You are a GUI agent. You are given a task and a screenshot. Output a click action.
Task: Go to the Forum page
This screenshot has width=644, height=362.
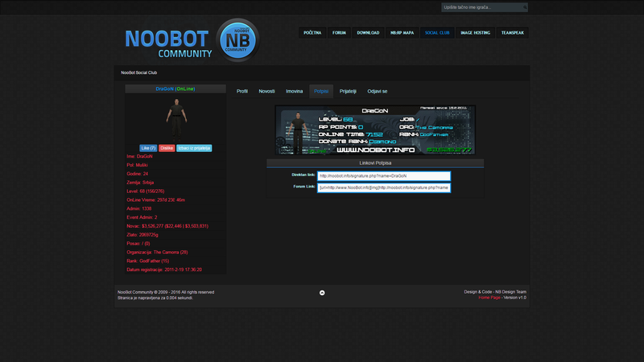pos(339,33)
